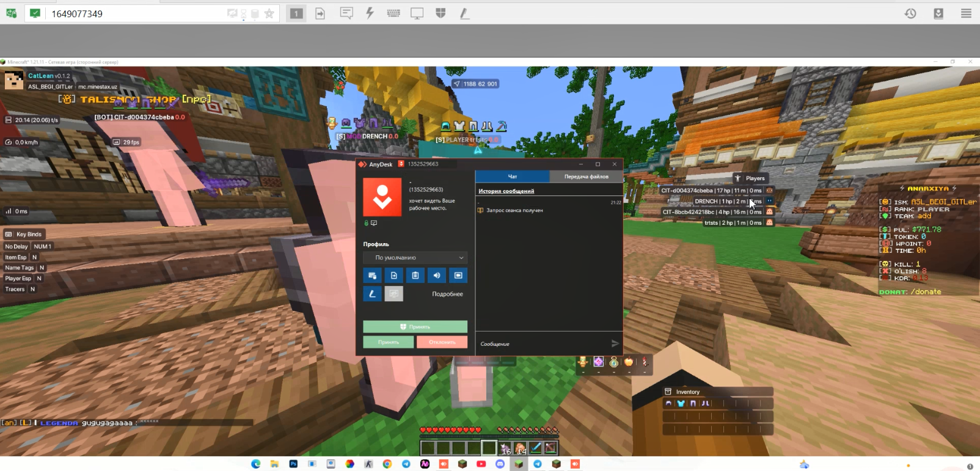Open the hamburger main menu
980x471 pixels.
(x=966, y=13)
